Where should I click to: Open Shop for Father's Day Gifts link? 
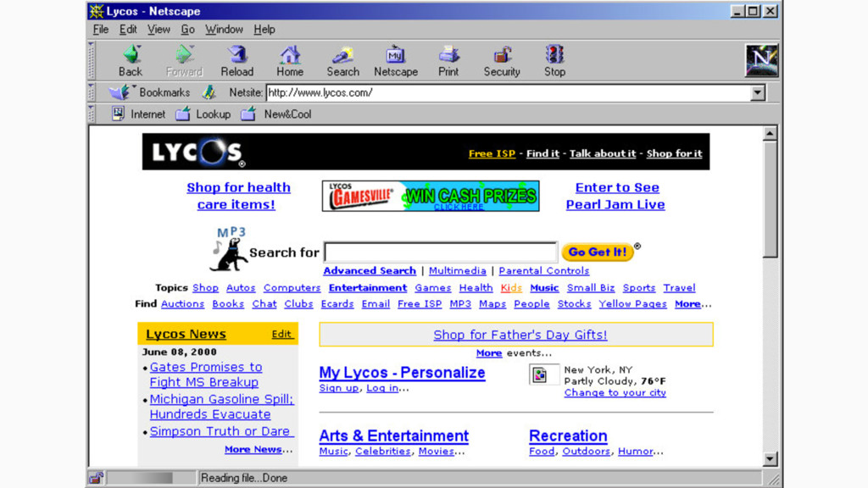point(520,335)
